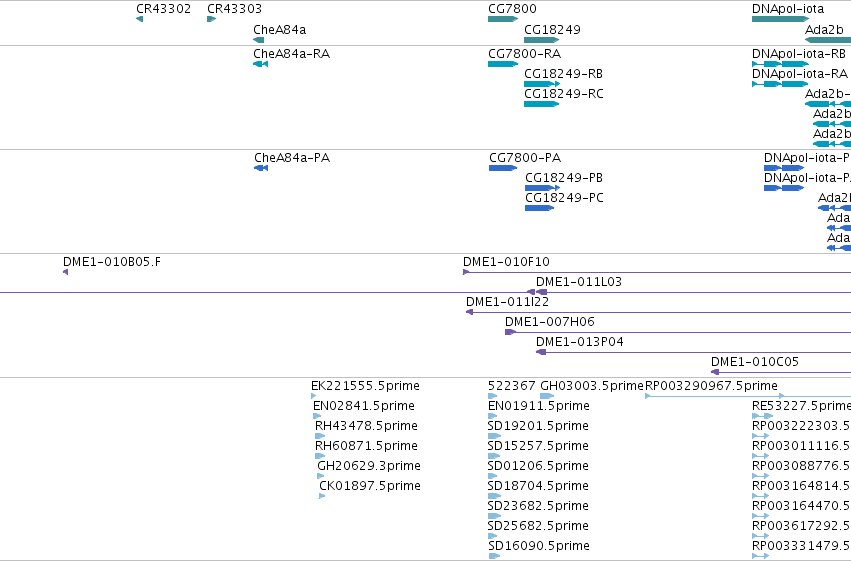Open the CheA84a gene feature label

(280, 30)
